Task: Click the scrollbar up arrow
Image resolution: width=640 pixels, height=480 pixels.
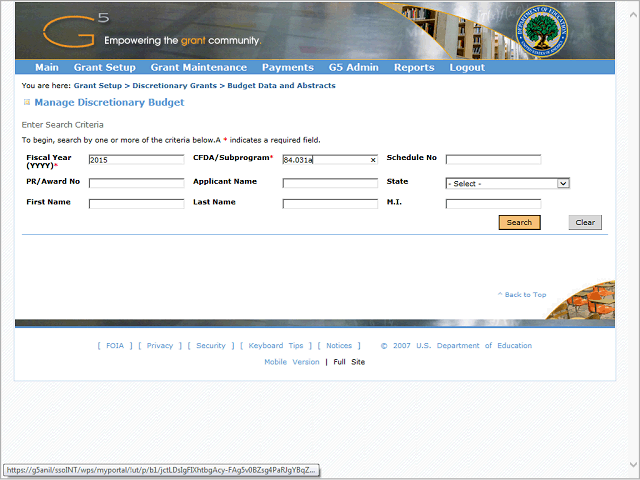Action: 633,14
